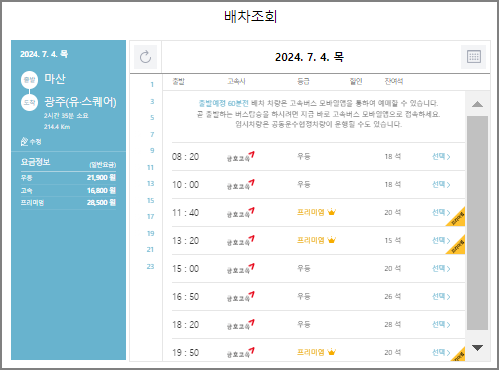Image resolution: width=499 pixels, height=370 pixels.
Task: Click the 도착 arrival circle icon
Action: point(29,103)
